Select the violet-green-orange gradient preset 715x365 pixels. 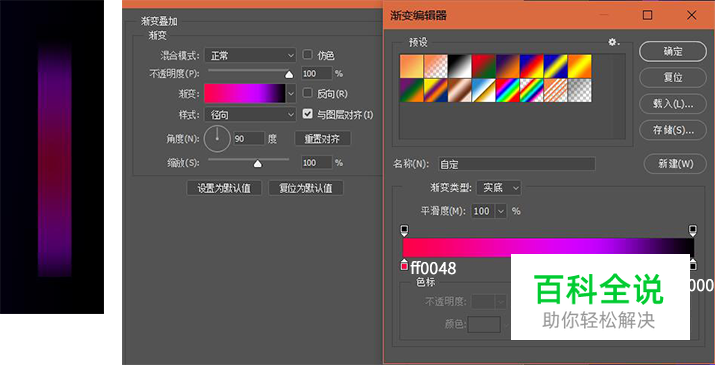(x=412, y=90)
